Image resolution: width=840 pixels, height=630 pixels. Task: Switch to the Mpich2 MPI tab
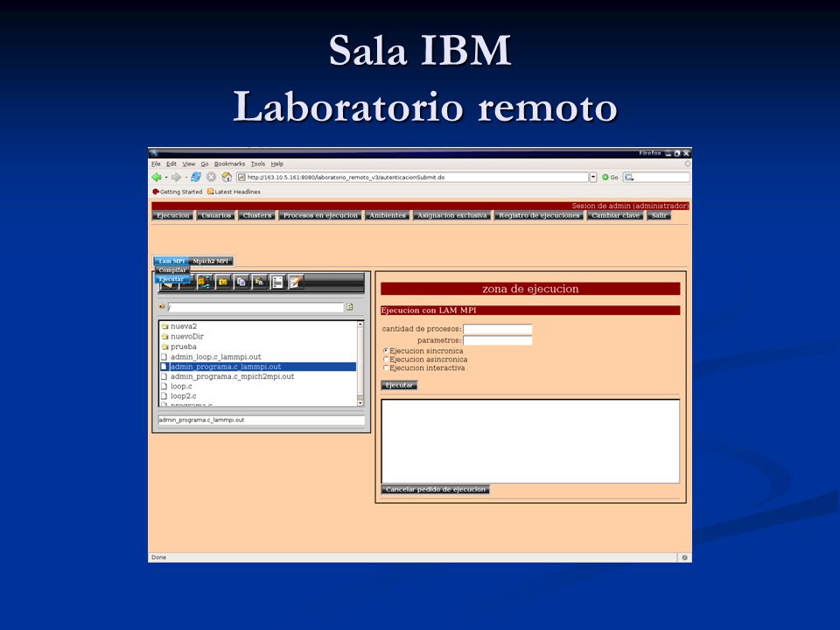click(x=211, y=261)
